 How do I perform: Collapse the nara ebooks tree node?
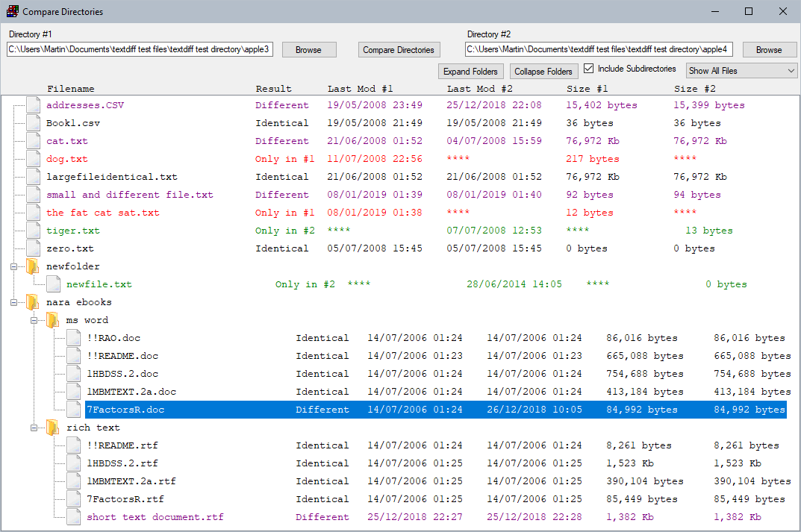coord(16,301)
